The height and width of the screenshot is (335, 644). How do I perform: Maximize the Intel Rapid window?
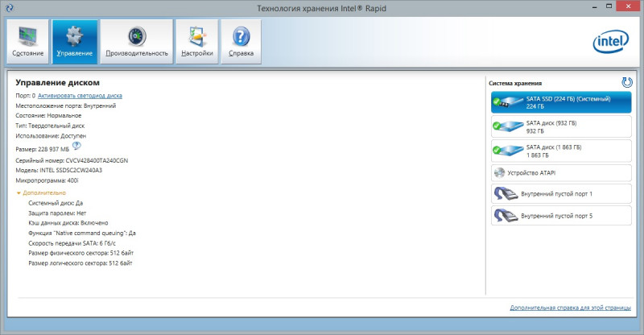point(609,6)
